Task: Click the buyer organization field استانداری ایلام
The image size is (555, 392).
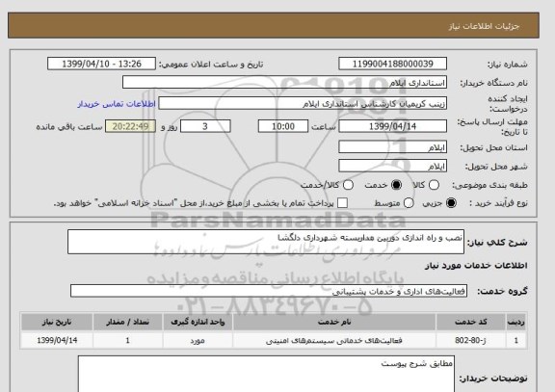Action: coord(284,83)
